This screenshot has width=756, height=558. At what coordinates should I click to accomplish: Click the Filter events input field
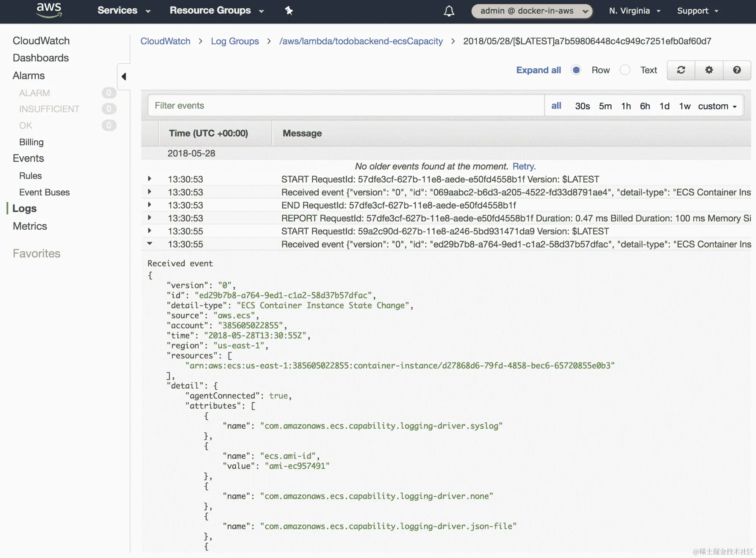tap(346, 106)
